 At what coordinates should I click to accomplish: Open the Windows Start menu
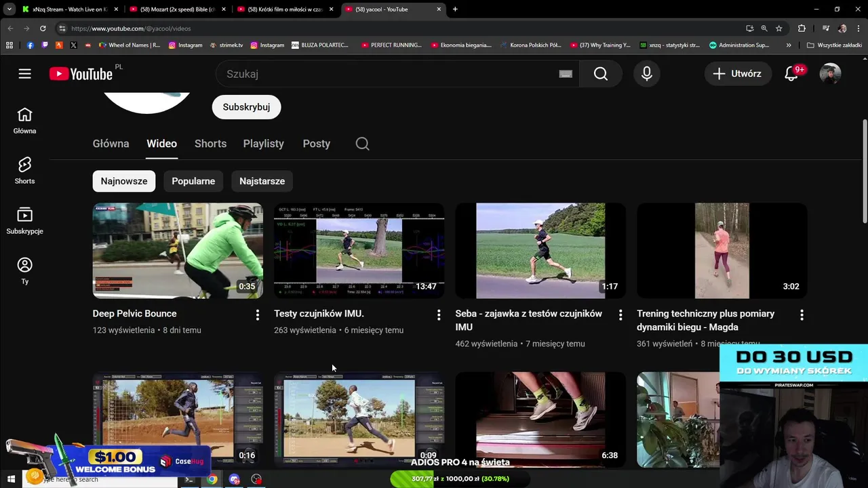pos(11,479)
